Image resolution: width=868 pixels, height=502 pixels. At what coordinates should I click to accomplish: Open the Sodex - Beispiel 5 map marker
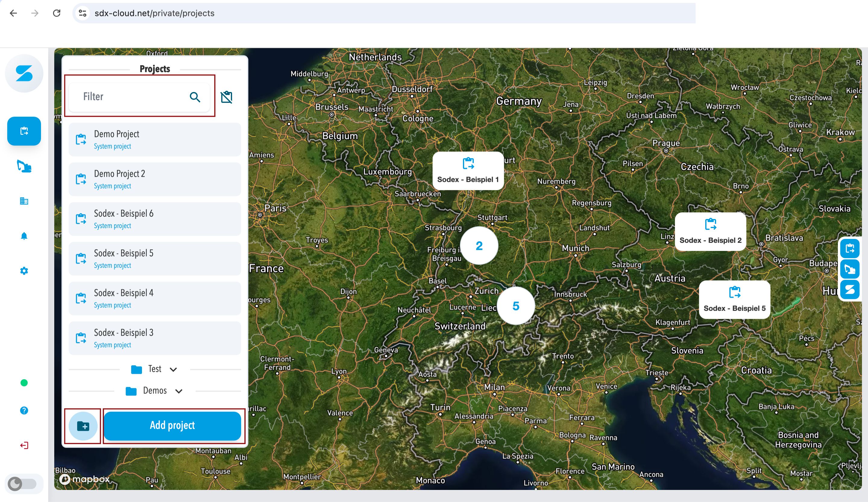pyautogui.click(x=734, y=299)
